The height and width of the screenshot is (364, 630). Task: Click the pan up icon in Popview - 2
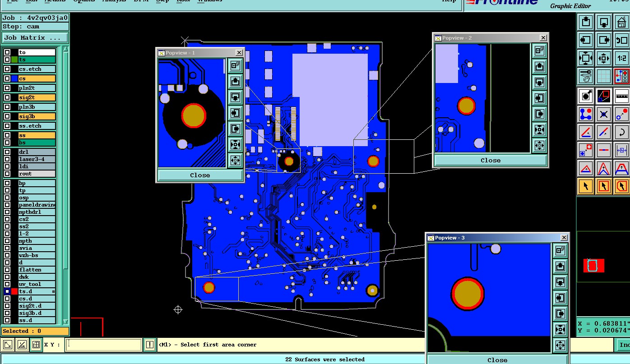click(539, 66)
